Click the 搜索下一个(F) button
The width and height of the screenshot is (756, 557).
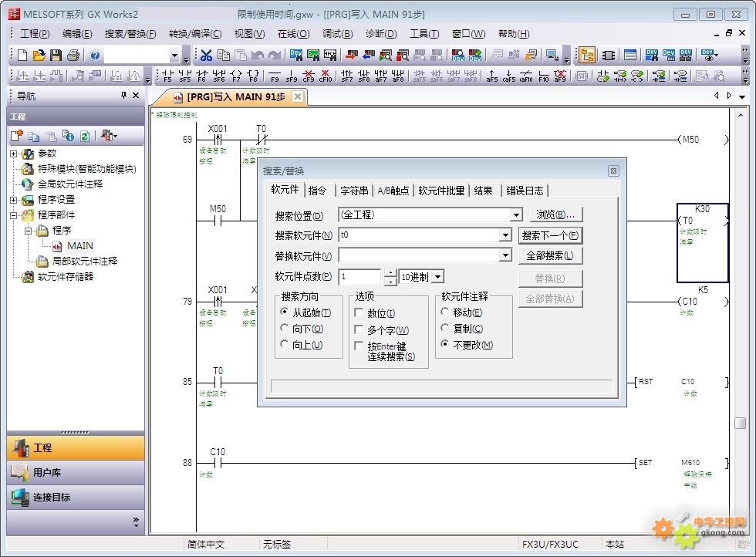click(550, 235)
